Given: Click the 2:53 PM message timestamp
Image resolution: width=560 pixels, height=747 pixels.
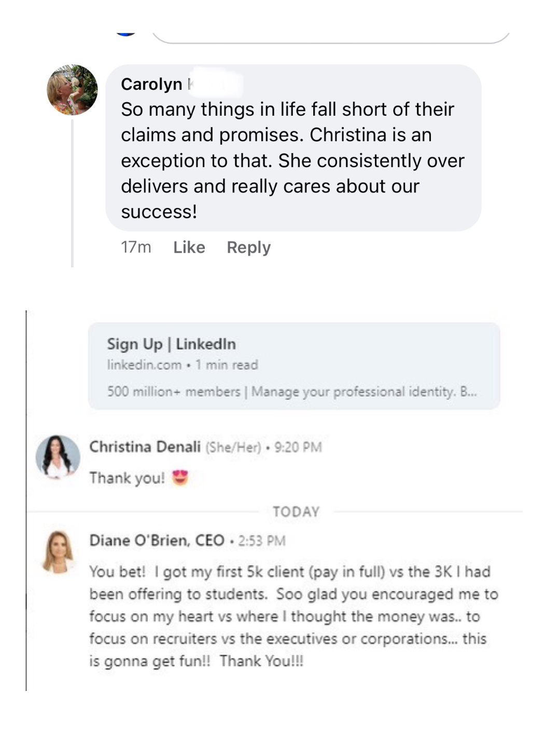Looking at the screenshot, I should point(261,541).
